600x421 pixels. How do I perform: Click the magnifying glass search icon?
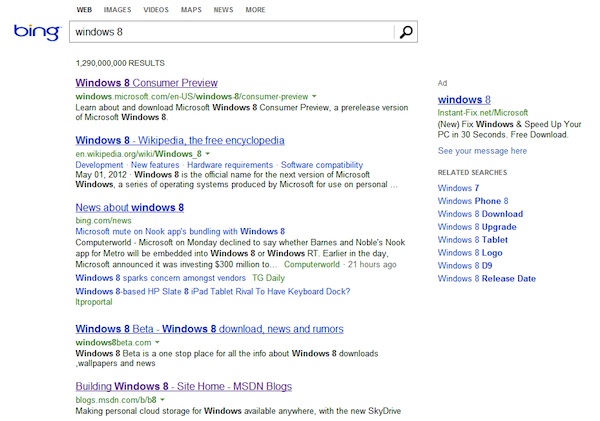tap(406, 32)
